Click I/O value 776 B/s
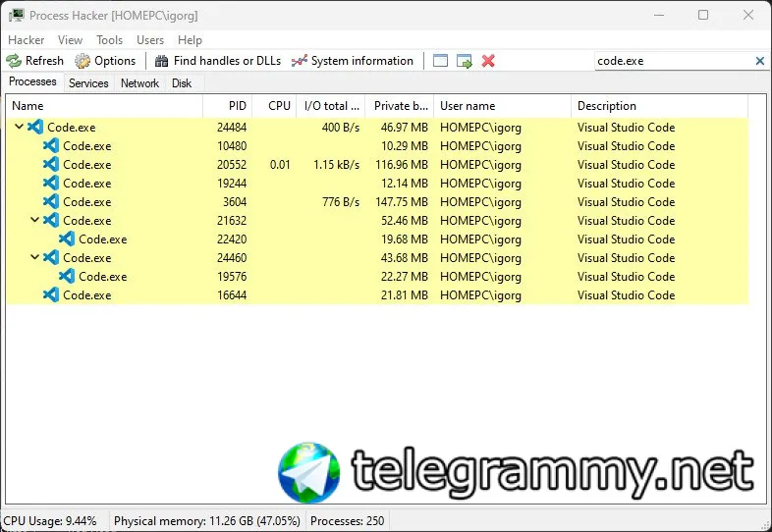This screenshot has height=532, width=772. (x=341, y=202)
